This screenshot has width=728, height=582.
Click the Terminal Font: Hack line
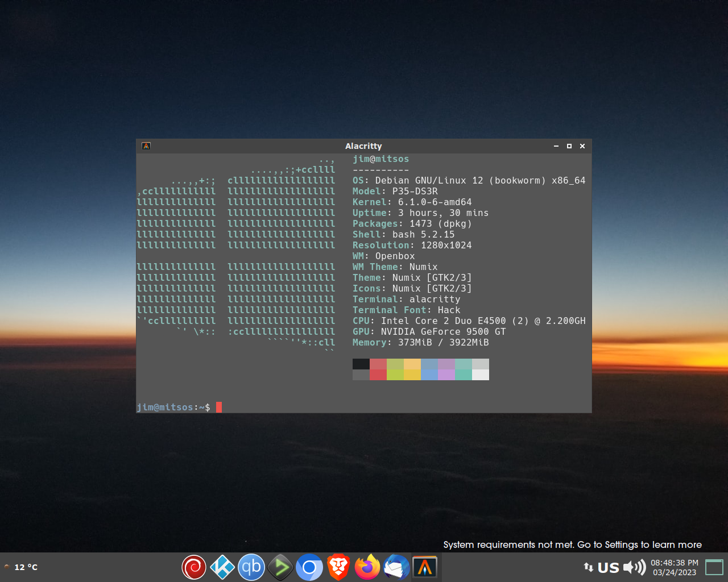(407, 310)
